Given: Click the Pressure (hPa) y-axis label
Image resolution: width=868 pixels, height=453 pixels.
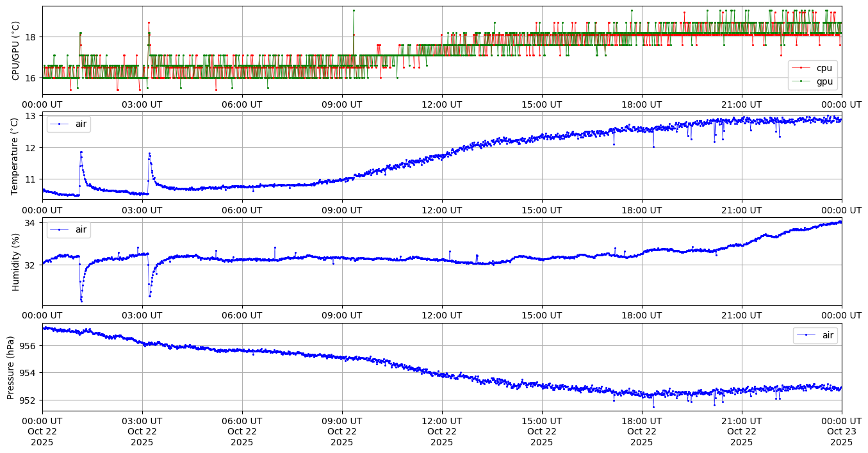Looking at the screenshot, I should click(x=11, y=367).
